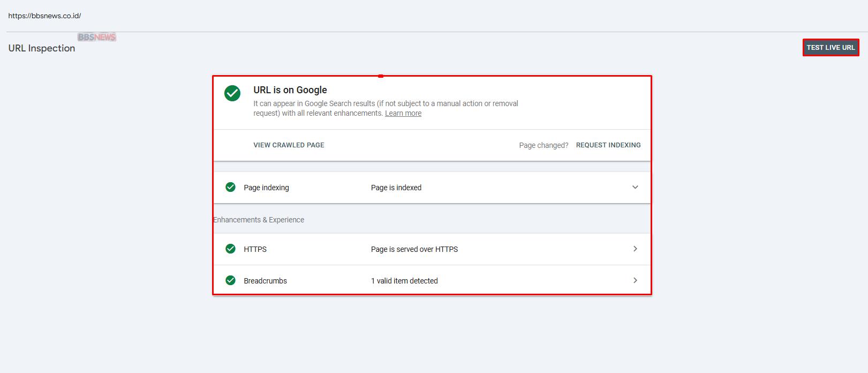
Task: Click the 'Page is served over HTTPS' text
Action: [x=414, y=249]
